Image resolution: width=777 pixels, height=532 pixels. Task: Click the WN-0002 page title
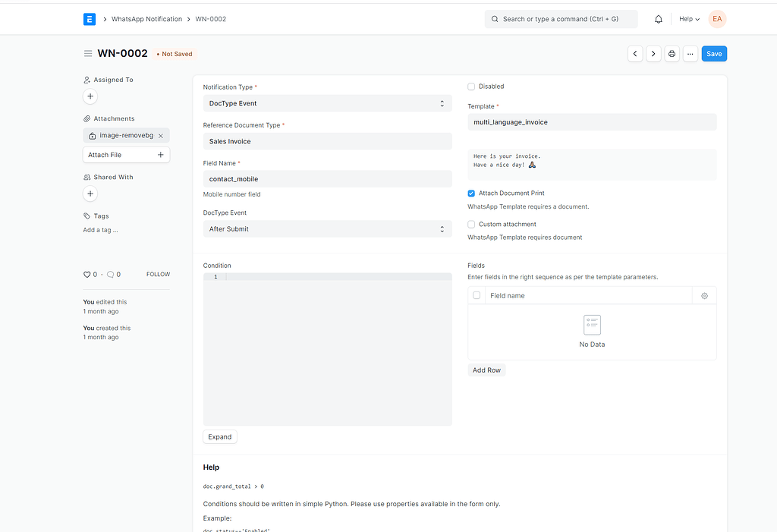[122, 54]
